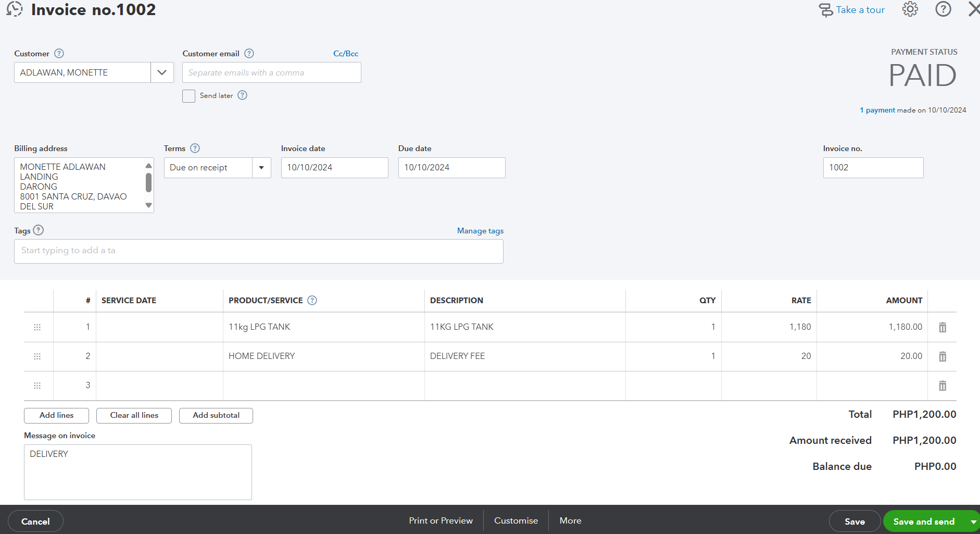Viewport: 980px width, 534px height.
Task: Click the Add subtotal button
Action: click(x=216, y=416)
